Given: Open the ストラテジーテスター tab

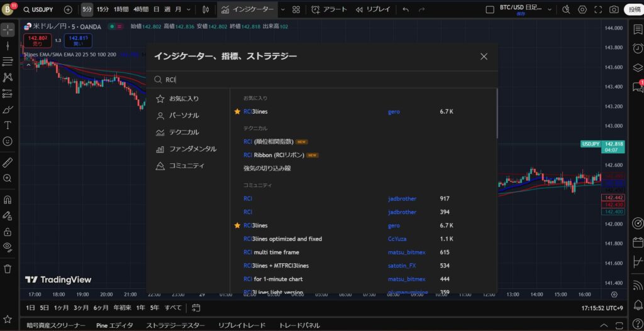Looking at the screenshot, I should 175,325.
